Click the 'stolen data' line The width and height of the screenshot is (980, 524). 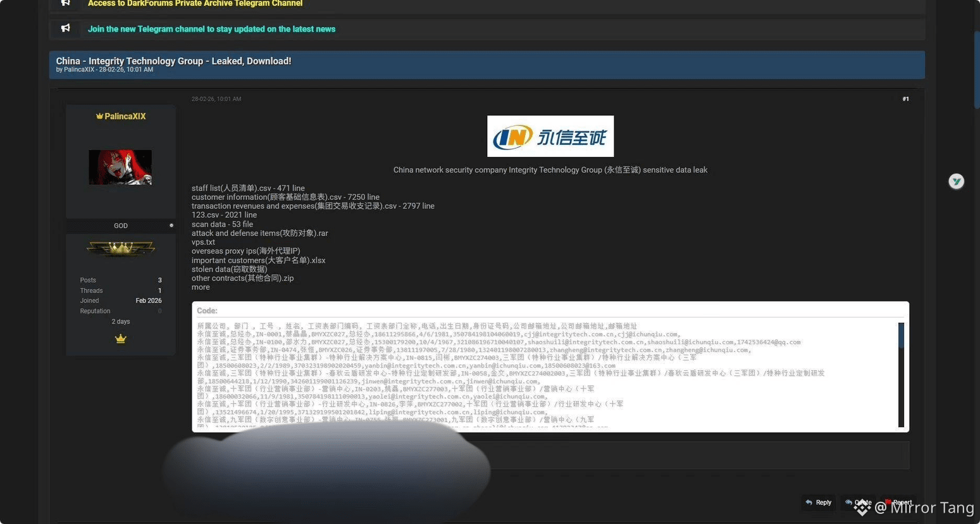click(229, 270)
